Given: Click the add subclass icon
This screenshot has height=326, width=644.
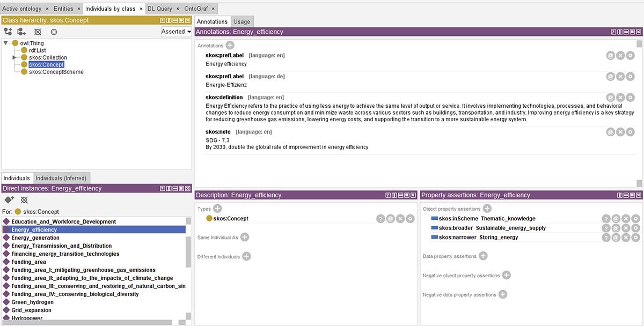Looking at the screenshot, I should click(x=7, y=32).
